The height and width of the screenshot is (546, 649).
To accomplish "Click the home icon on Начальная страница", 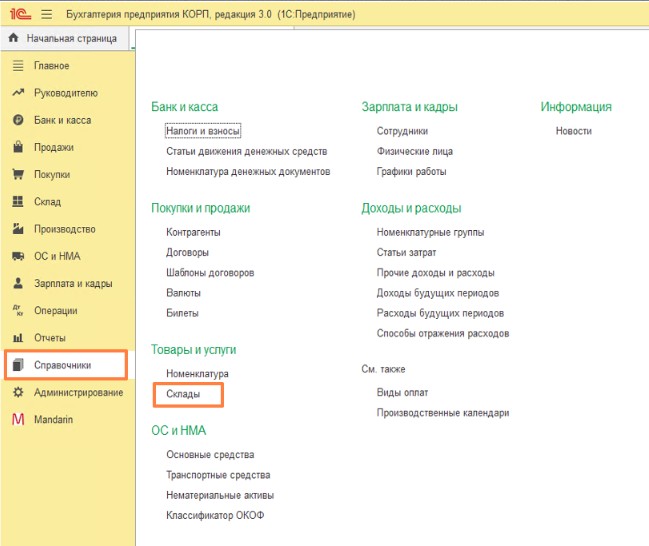I will point(13,38).
